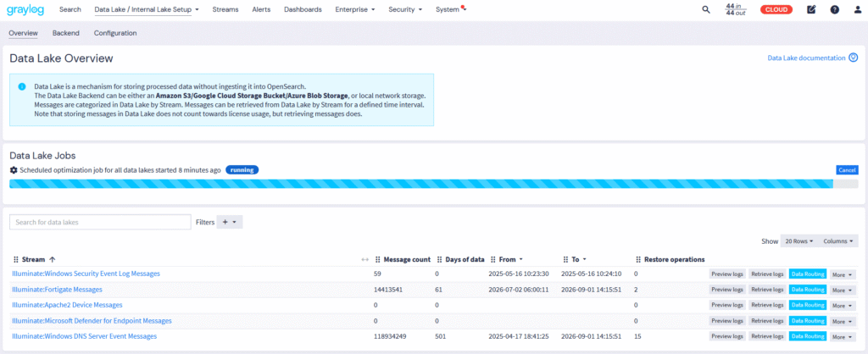Click the optimization job progress bar
Image resolution: width=868 pixels, height=354 pixels.
click(434, 184)
